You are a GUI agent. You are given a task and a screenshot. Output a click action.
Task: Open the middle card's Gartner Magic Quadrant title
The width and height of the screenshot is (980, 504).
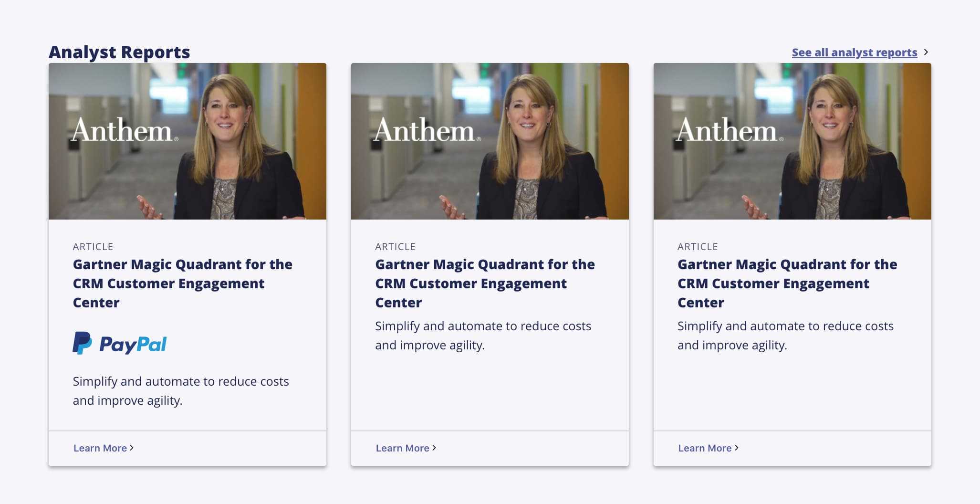click(485, 283)
